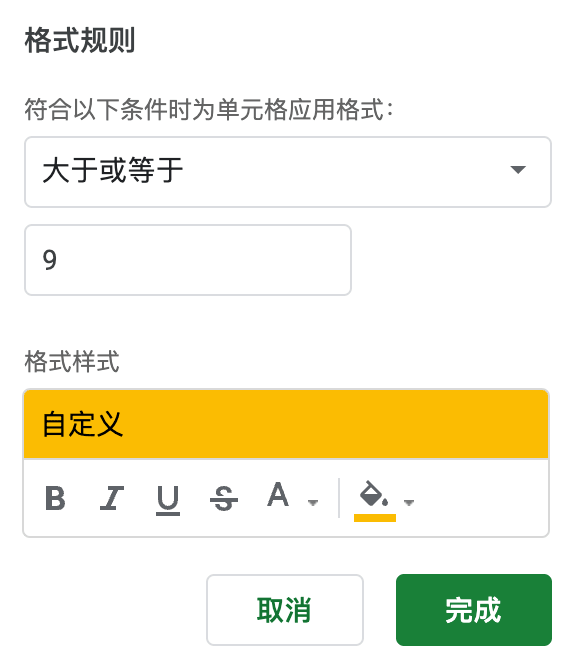
Task: Click the value input field containing 9
Action: click(188, 260)
